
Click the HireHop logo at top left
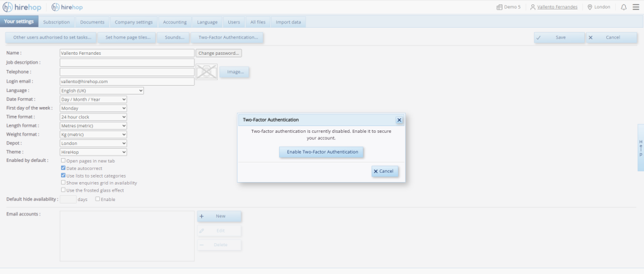click(22, 7)
